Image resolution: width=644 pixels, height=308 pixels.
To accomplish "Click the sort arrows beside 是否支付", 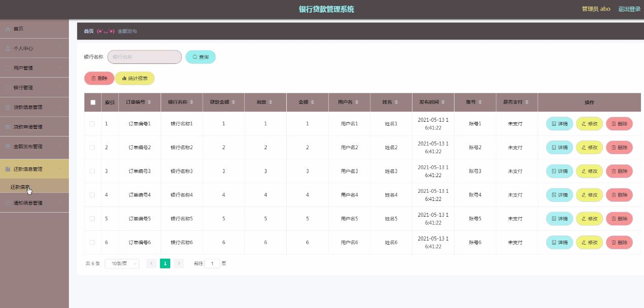I will point(527,102).
